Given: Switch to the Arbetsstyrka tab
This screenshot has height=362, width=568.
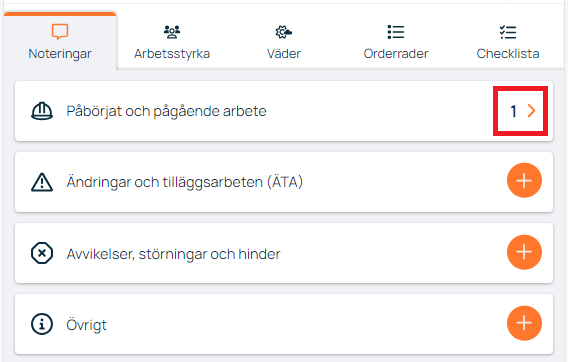Looking at the screenshot, I should point(172,41).
